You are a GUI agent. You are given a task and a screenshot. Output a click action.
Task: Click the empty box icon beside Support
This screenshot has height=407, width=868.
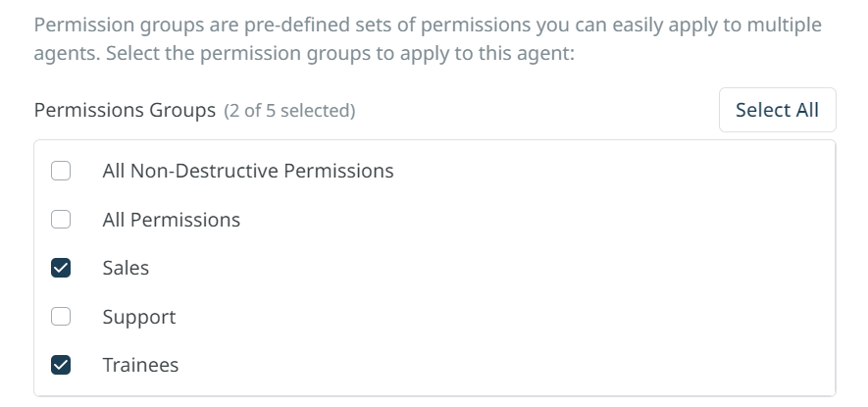click(61, 317)
